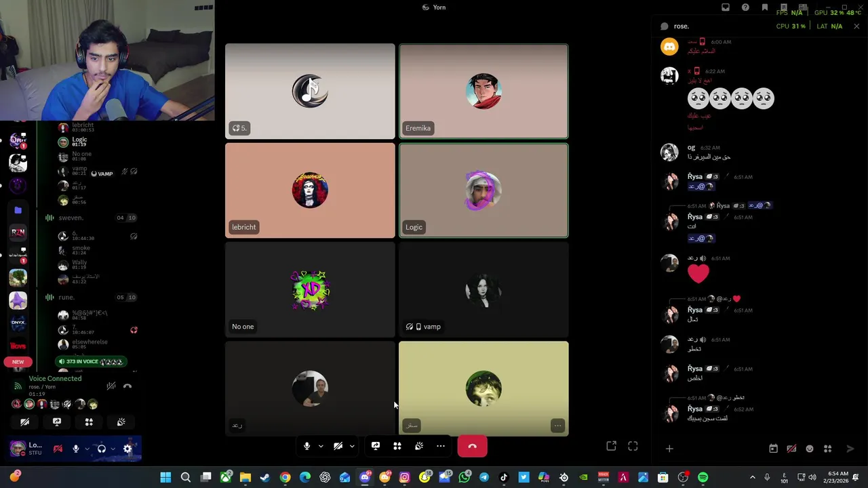
Task: Open apps icon in chat bar
Action: click(827, 449)
